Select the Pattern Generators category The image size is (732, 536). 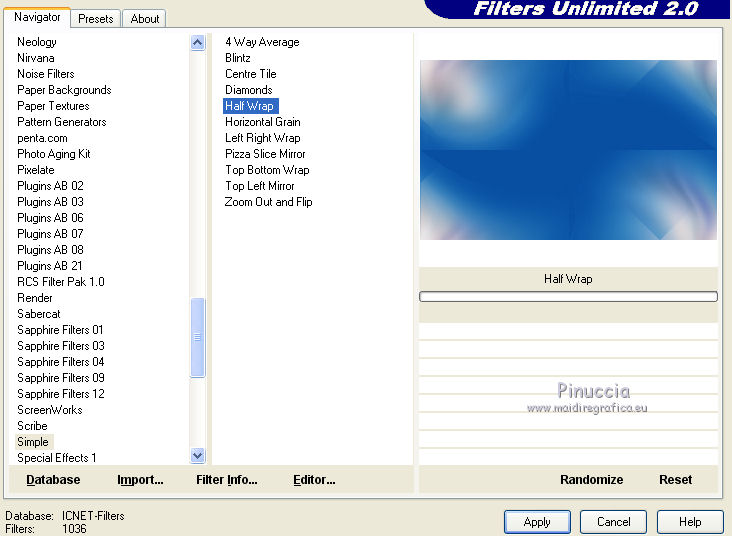click(x=62, y=122)
